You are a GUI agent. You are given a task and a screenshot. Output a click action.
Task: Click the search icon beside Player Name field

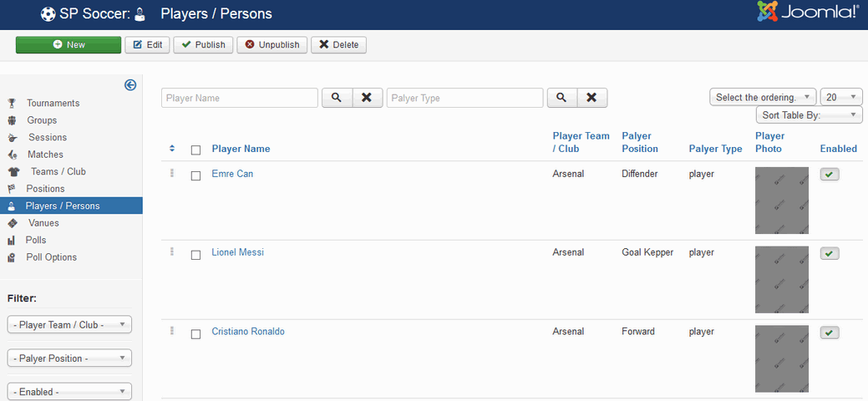point(336,98)
